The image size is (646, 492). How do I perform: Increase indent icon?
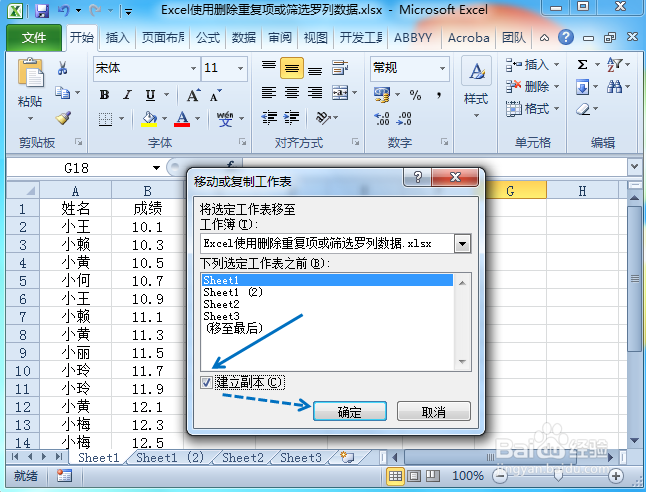[291, 118]
